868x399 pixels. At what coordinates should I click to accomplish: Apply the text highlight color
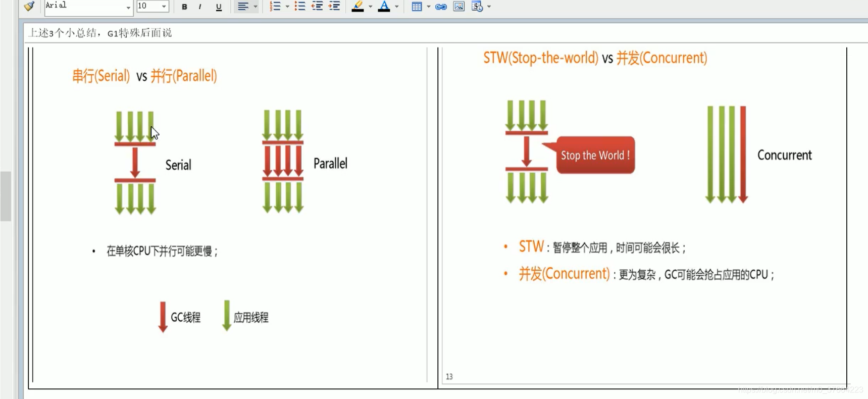(358, 7)
